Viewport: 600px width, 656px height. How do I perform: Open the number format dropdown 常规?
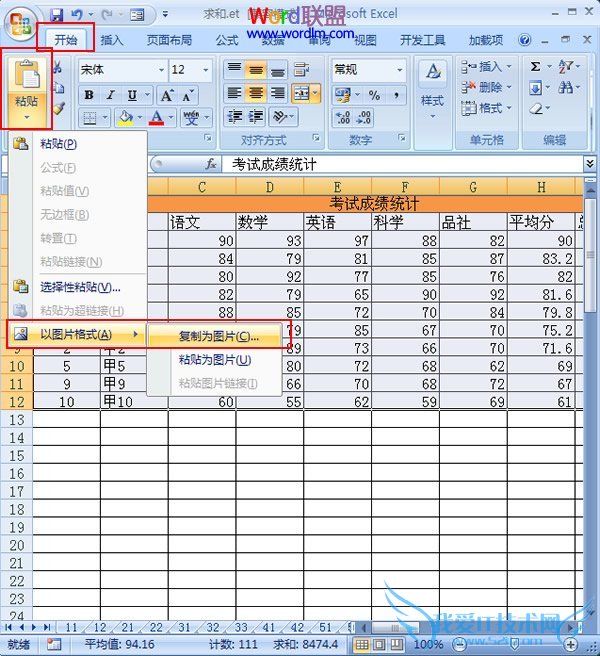pos(400,69)
